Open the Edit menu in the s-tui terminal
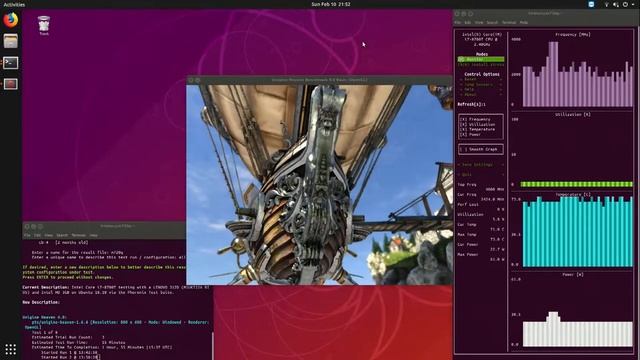 point(468,22)
